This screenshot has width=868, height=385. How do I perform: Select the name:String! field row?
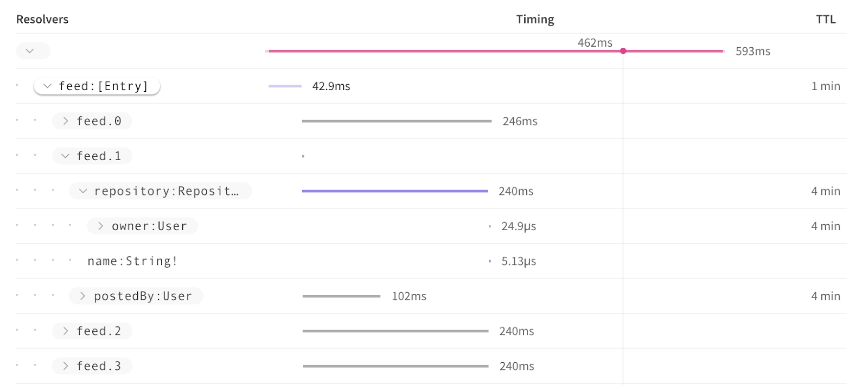tap(431, 261)
